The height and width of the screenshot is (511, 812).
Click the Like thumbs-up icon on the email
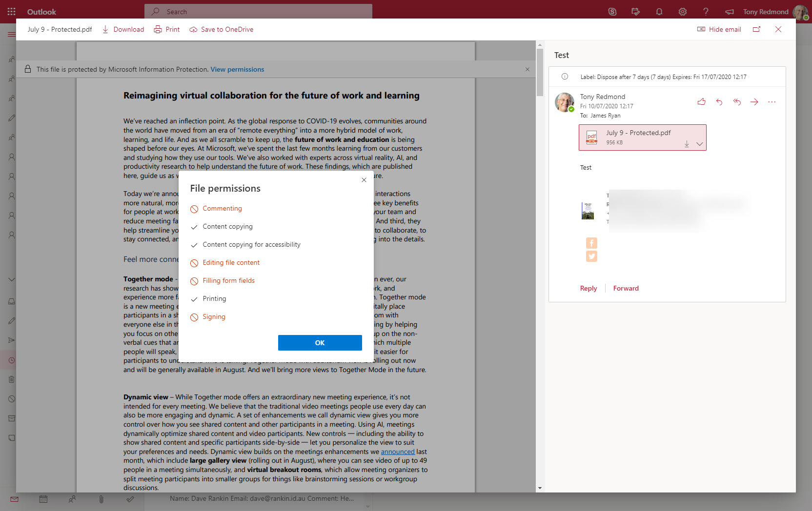click(x=701, y=102)
